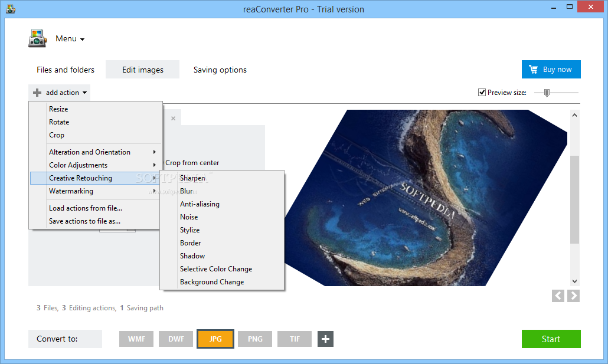
Task: Select Anti-aliasing option
Action: [222, 204]
